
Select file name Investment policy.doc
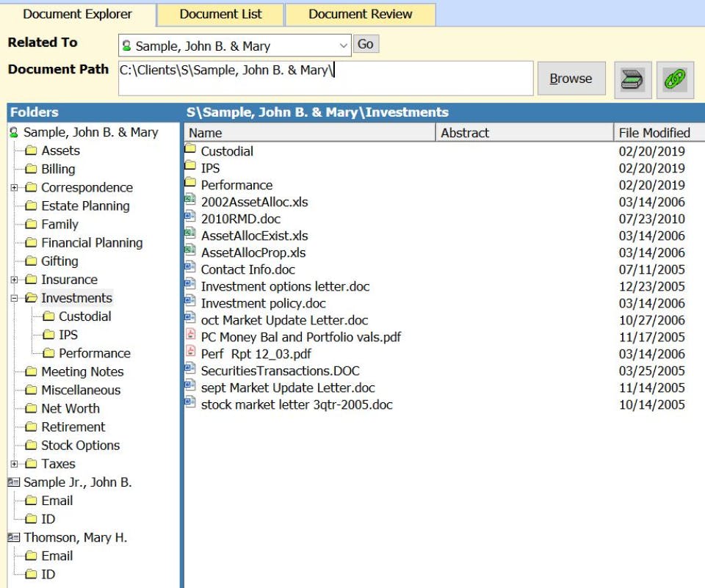(263, 303)
